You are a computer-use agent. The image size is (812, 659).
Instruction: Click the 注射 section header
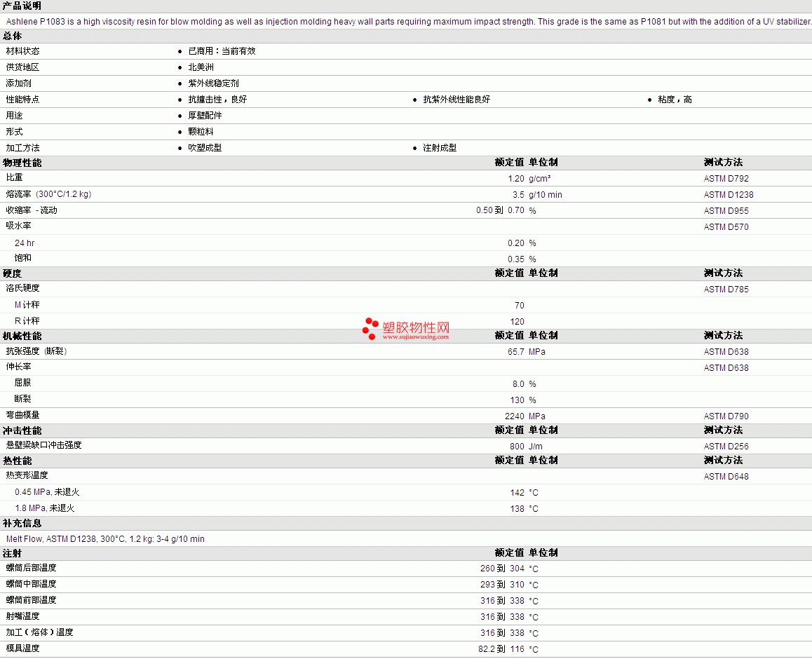pyautogui.click(x=13, y=553)
